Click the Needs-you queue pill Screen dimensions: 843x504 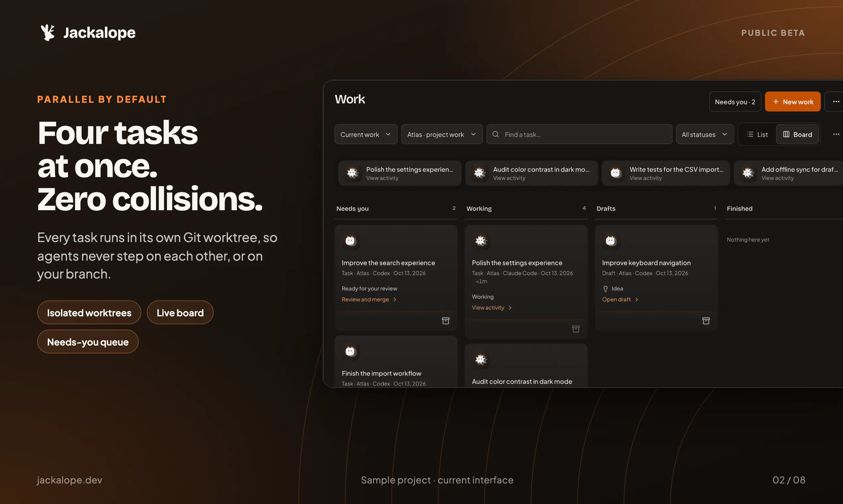[x=88, y=342]
